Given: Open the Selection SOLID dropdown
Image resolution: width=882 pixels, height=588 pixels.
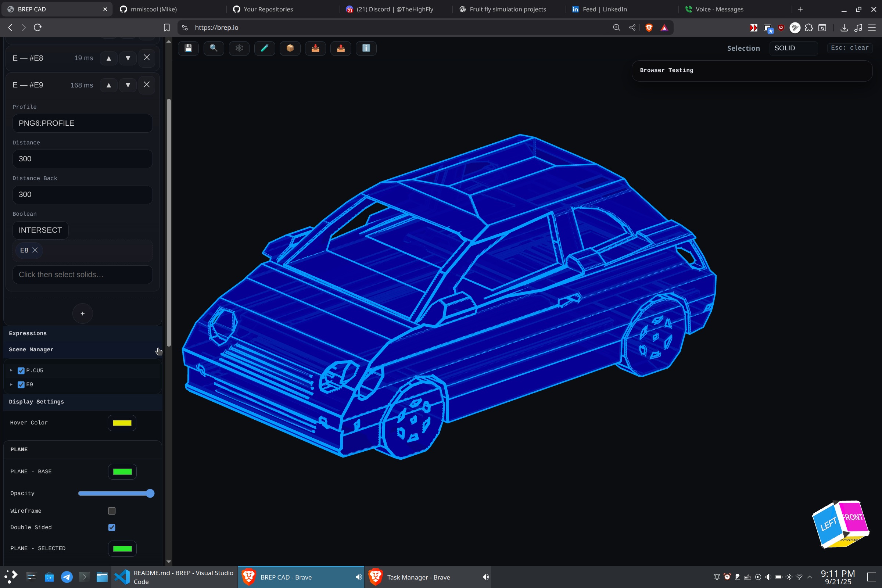Looking at the screenshot, I should [793, 48].
